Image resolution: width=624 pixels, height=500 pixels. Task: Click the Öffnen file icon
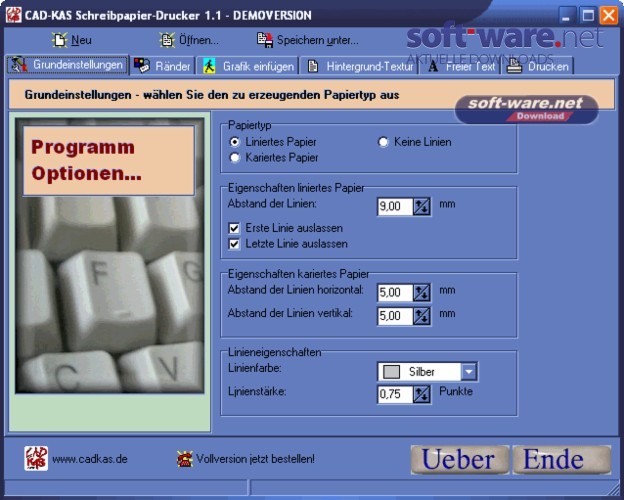coord(167,40)
